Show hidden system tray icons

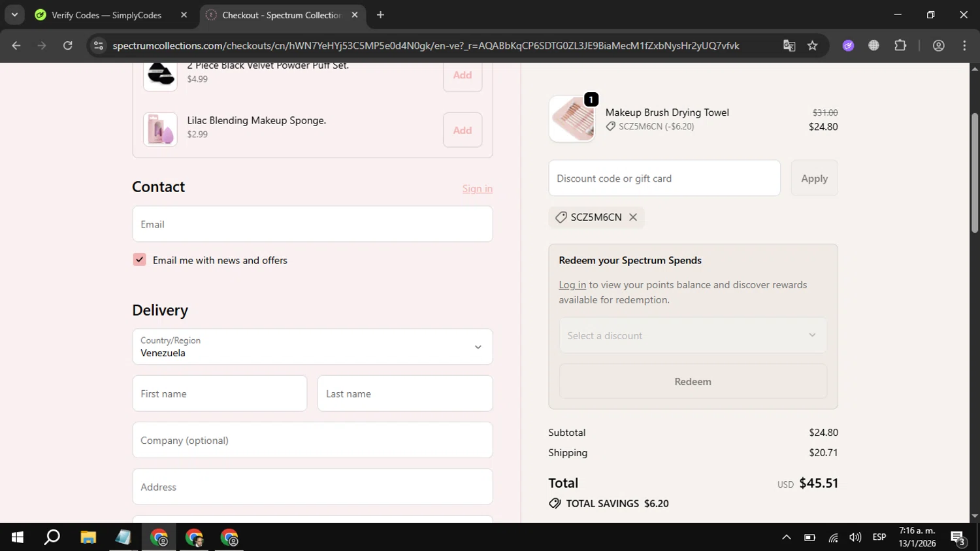(787, 537)
